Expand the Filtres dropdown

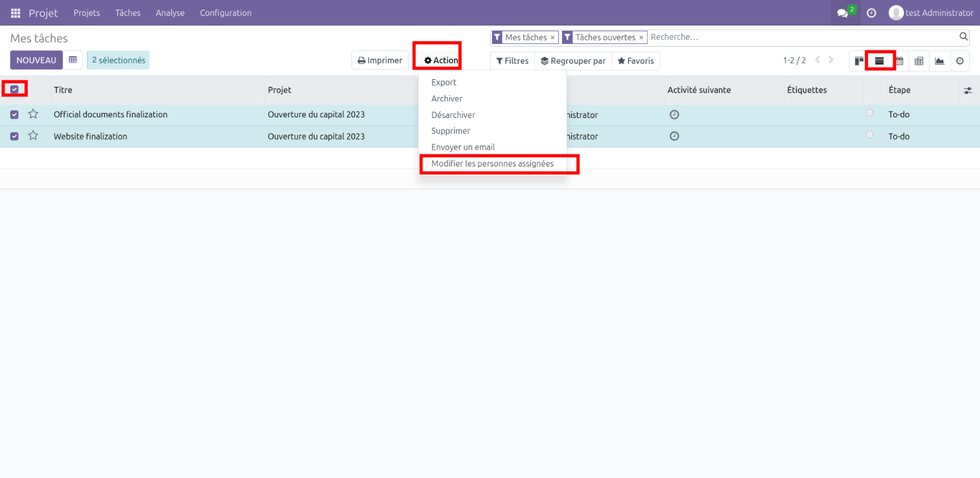point(512,61)
